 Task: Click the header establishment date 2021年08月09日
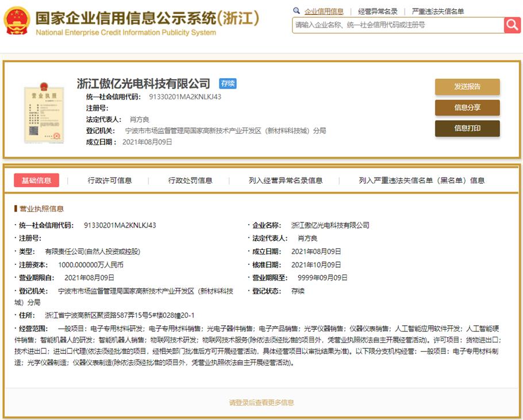click(147, 142)
